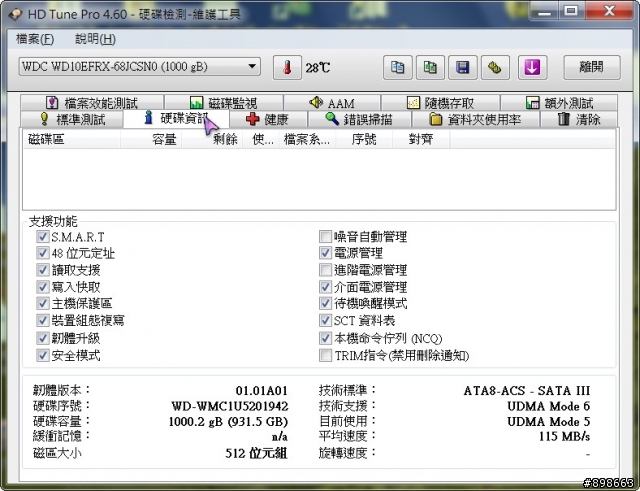The width and height of the screenshot is (640, 491).
Task: Click the copy text to clipboard icon
Action: pyautogui.click(x=398, y=67)
